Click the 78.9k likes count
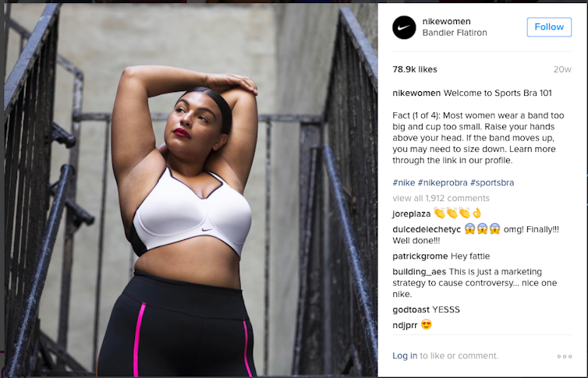Screen dimensions: 588x378 coord(415,69)
